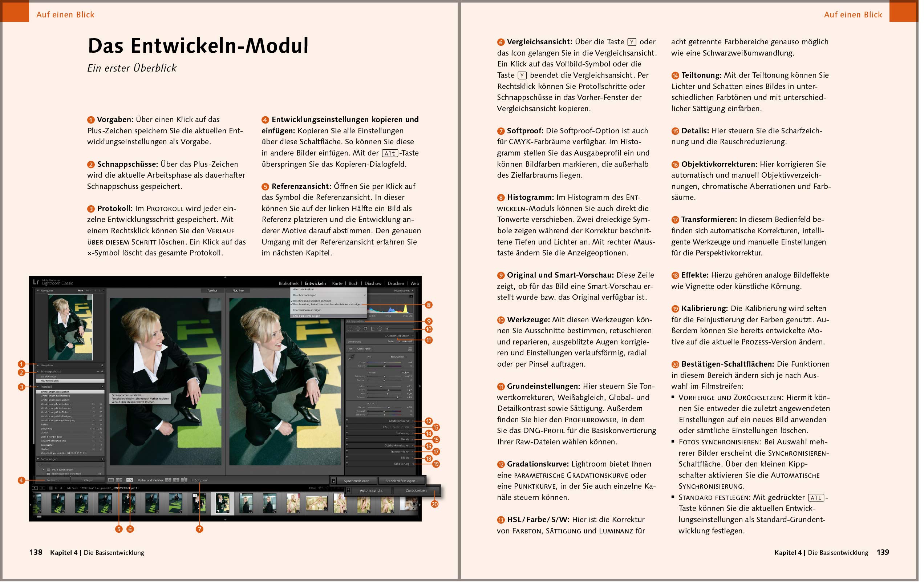The height and width of the screenshot is (585, 924).
Task: Select the Spot Removal tool icon
Action: tap(358, 328)
